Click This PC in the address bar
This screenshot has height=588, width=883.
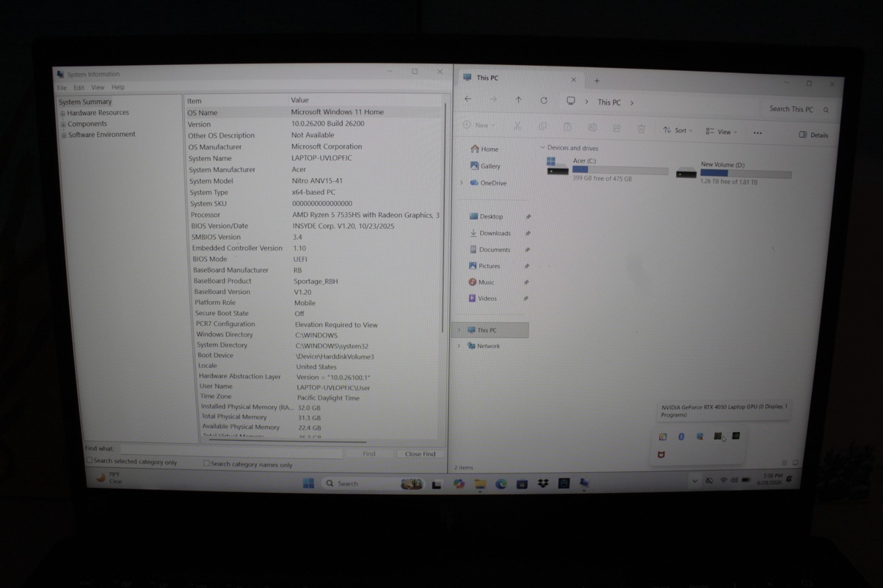click(609, 102)
